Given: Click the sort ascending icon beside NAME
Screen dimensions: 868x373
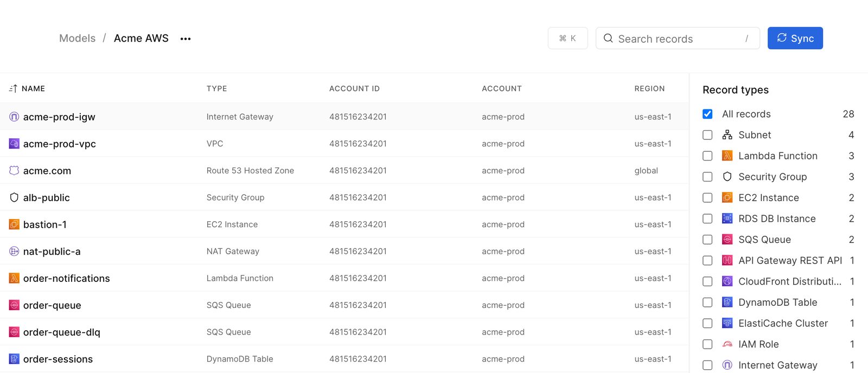Looking at the screenshot, I should coord(13,88).
